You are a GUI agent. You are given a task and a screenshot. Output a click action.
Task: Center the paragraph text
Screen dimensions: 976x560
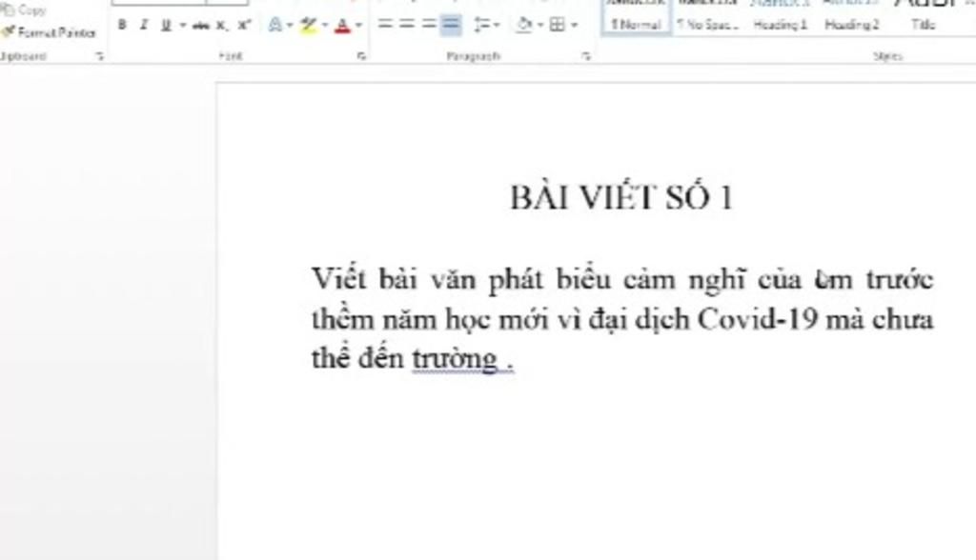point(407,24)
